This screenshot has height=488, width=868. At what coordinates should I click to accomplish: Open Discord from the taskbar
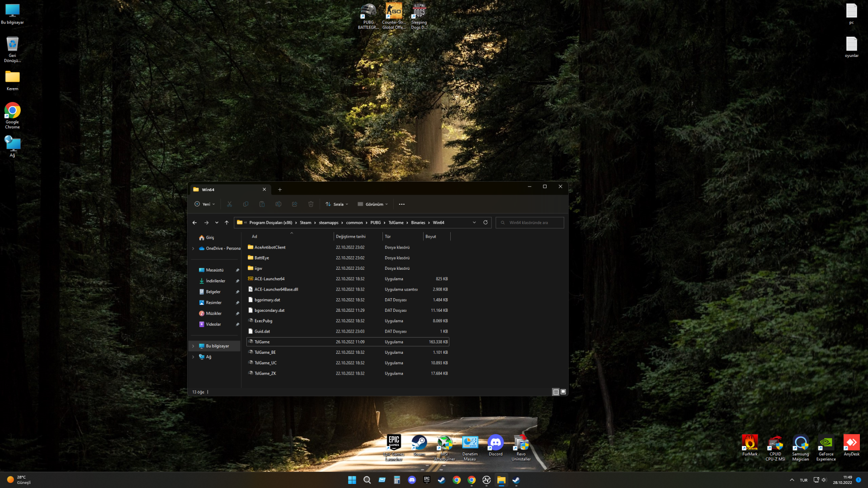pyautogui.click(x=411, y=480)
